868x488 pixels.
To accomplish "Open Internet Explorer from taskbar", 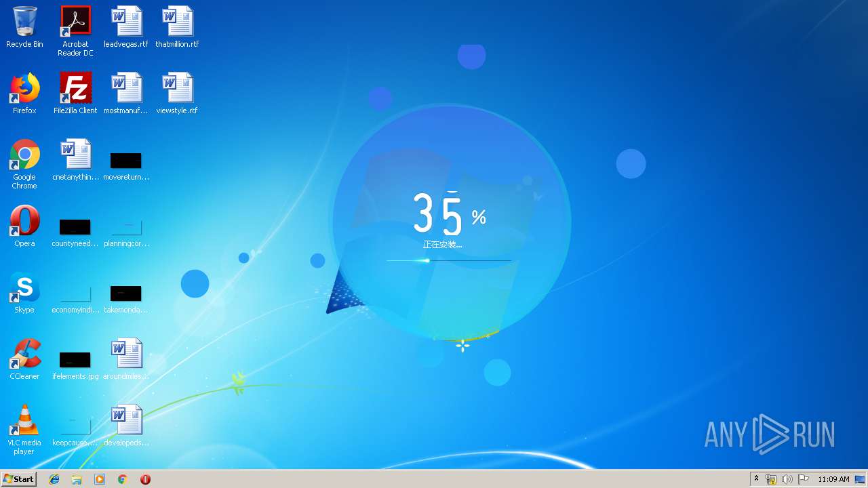I will [x=54, y=479].
